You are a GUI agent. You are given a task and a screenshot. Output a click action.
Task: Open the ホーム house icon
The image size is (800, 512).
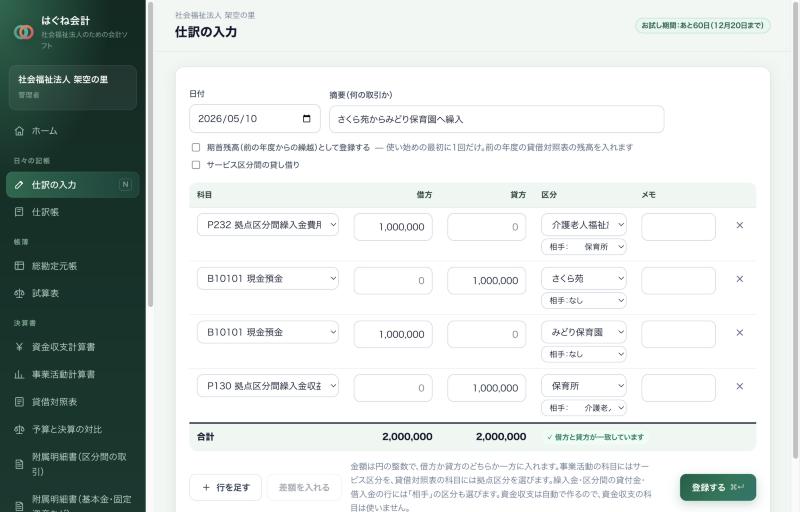click(x=19, y=131)
